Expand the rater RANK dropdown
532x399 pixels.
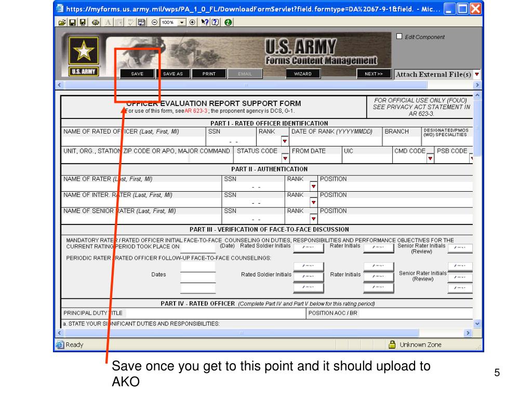(x=313, y=187)
